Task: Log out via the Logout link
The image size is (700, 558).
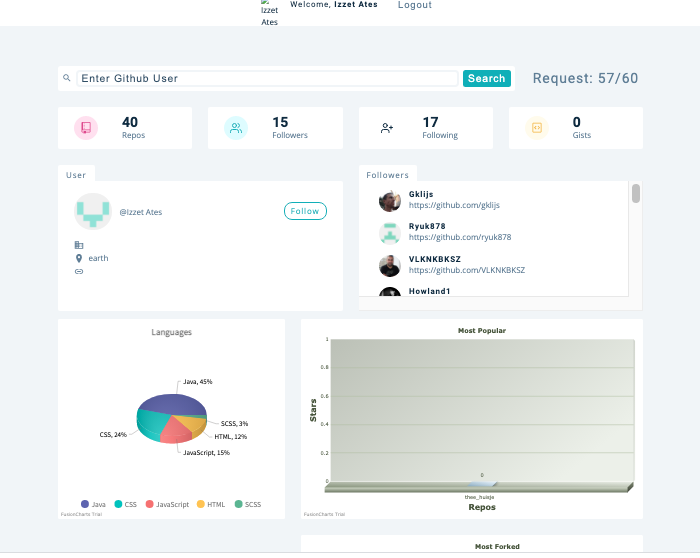Action: (415, 5)
